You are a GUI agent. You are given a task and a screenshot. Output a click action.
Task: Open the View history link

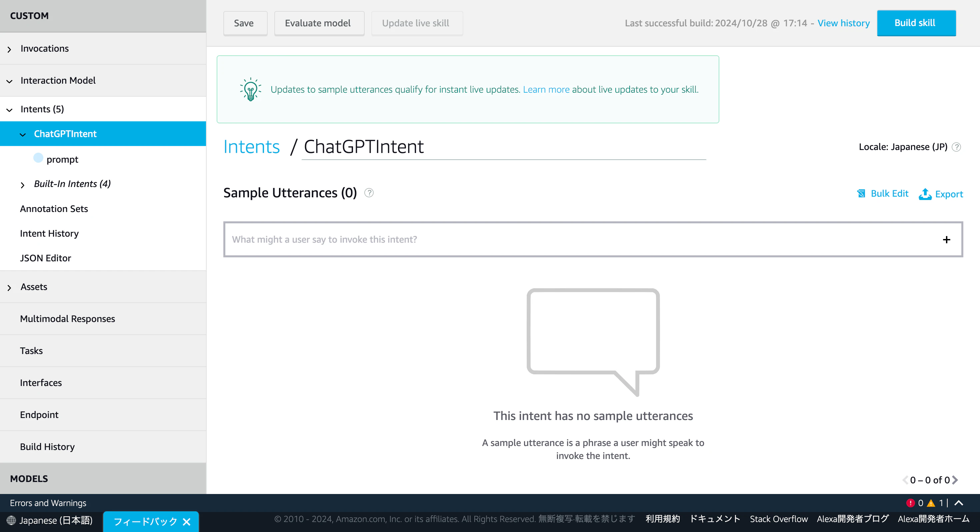pos(843,23)
